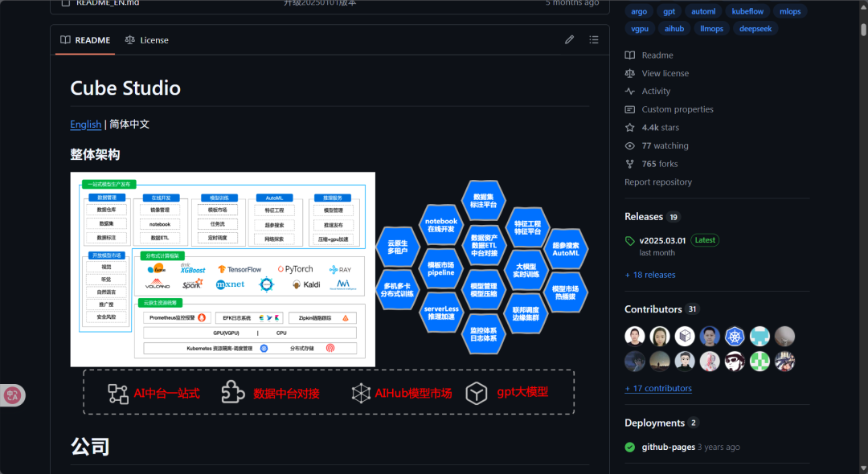Image resolution: width=868 pixels, height=474 pixels.
Task: View the 4.4k stars list
Action: [660, 127]
